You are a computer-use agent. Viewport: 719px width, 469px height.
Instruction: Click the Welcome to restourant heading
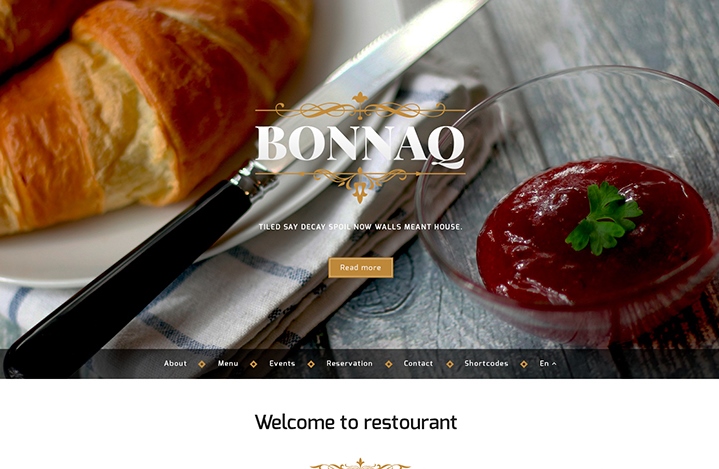[356, 422]
